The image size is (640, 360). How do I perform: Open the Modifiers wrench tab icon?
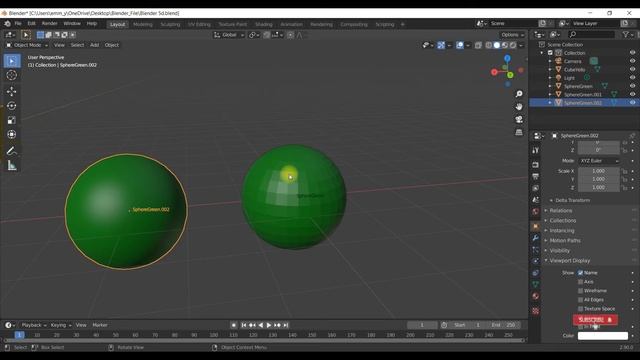pyautogui.click(x=536, y=238)
